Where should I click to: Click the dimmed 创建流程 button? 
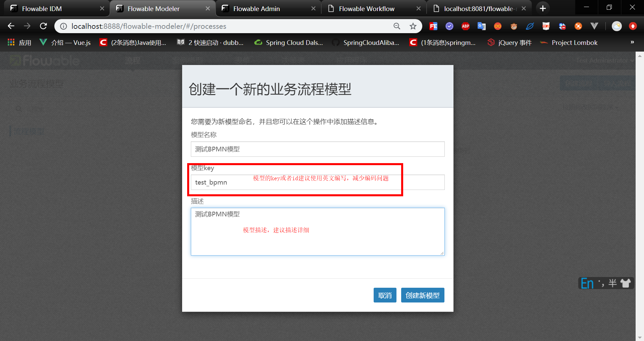pyautogui.click(x=579, y=83)
